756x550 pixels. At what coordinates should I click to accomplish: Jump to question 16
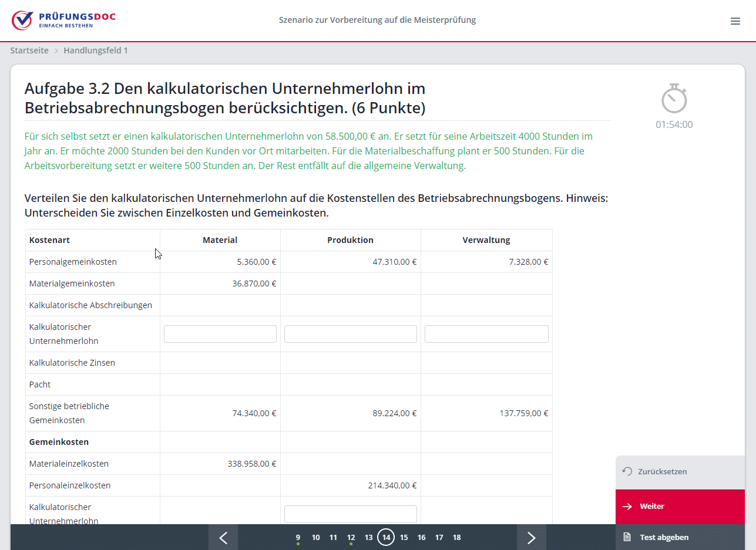421,537
